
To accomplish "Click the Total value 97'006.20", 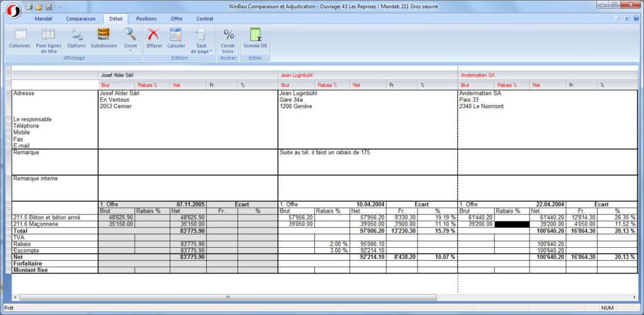I will (x=372, y=231).
